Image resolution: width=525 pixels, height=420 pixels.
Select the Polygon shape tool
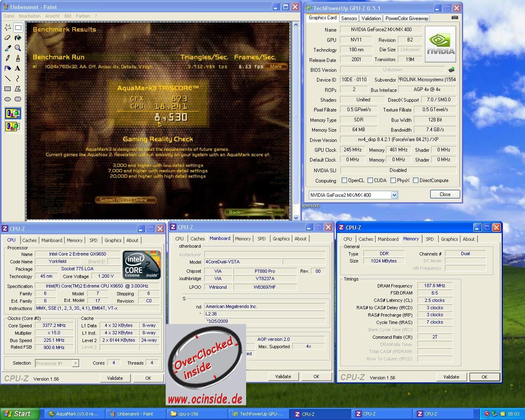click(x=18, y=89)
